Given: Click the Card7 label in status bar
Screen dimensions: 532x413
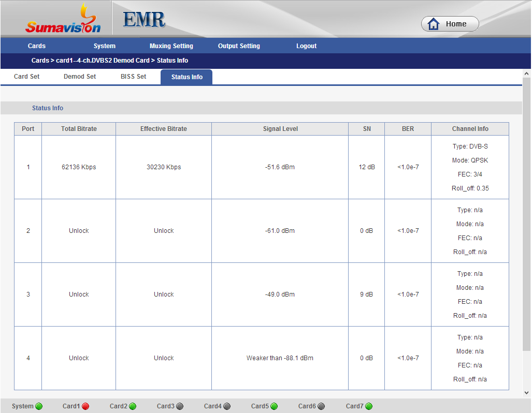Looking at the screenshot, I should [354, 406].
